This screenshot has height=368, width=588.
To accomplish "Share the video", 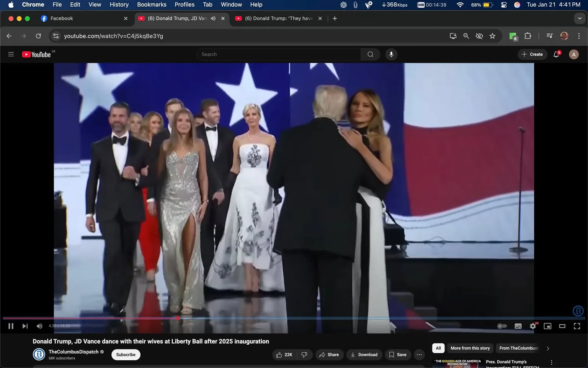I will click(329, 355).
